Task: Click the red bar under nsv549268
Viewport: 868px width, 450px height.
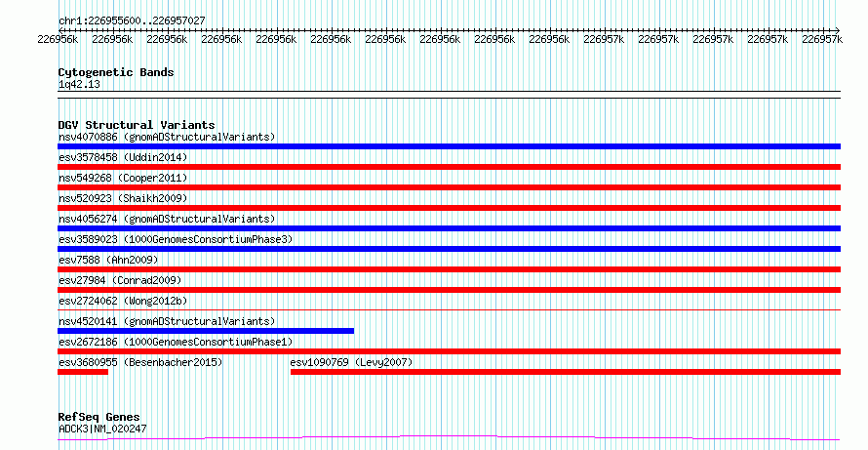Action: coord(449,187)
